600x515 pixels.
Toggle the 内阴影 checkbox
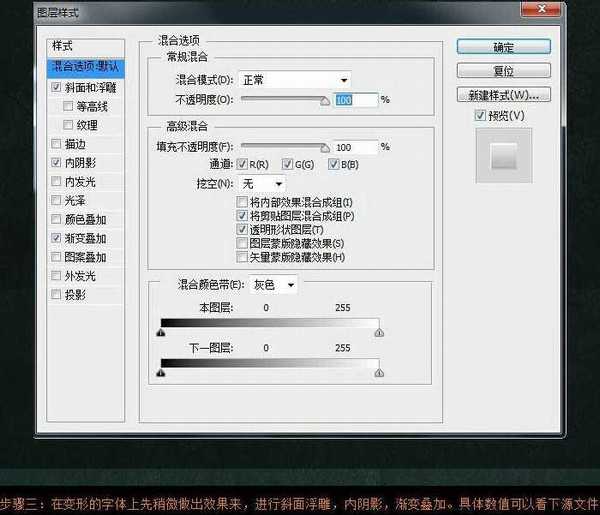pyautogui.click(x=56, y=162)
